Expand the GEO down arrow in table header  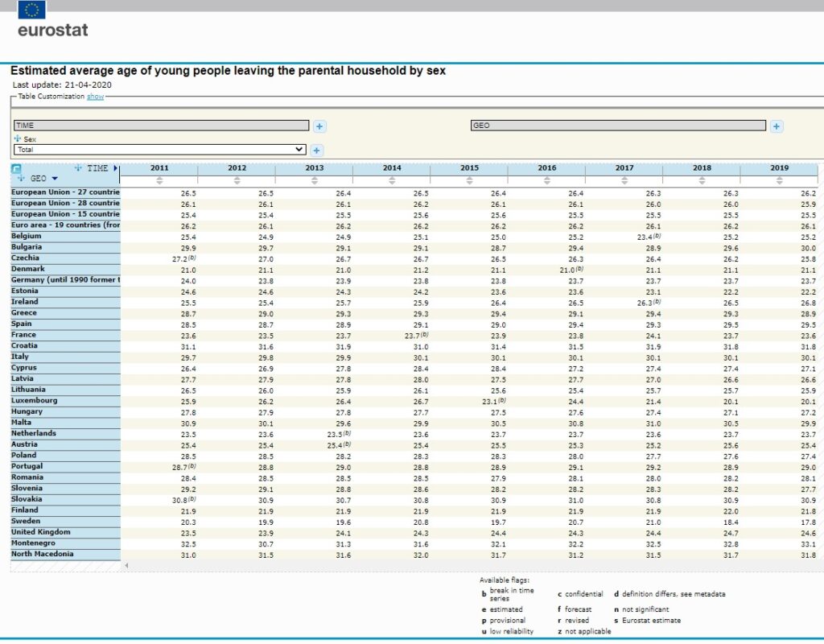point(55,179)
